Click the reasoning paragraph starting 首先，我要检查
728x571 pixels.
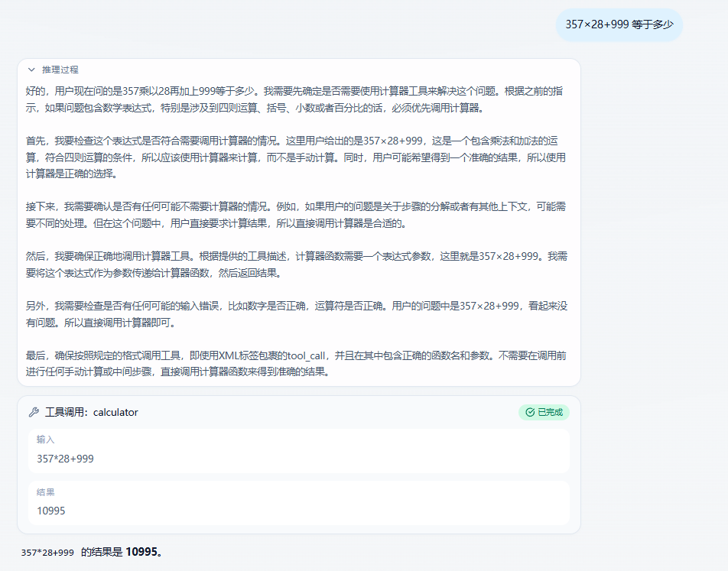coord(296,157)
